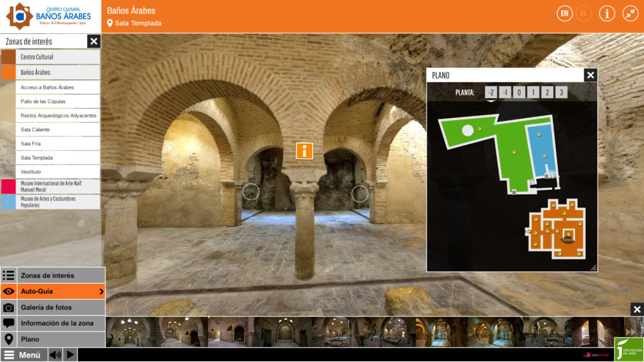Click the list icon for Zonas de interés
This screenshot has width=644, height=362.
(x=9, y=275)
